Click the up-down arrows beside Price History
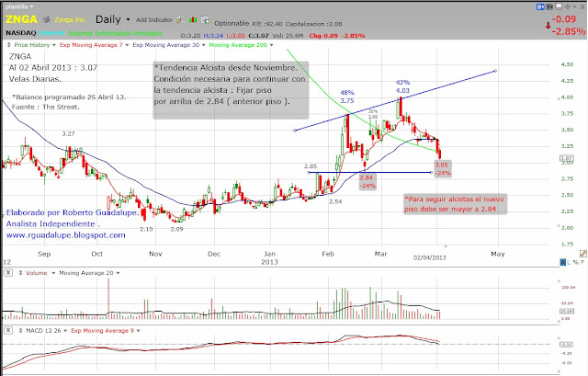 (9, 45)
